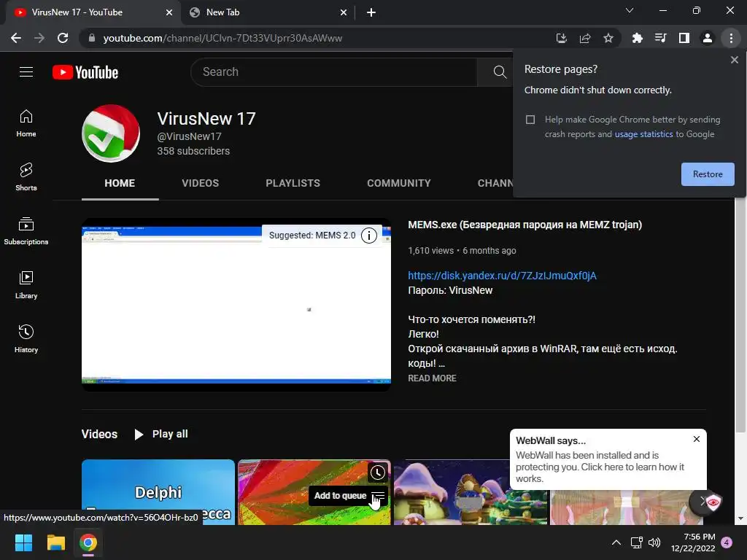Click the YouTube Search input field
The width and height of the screenshot is (747, 560).
pyautogui.click(x=333, y=72)
